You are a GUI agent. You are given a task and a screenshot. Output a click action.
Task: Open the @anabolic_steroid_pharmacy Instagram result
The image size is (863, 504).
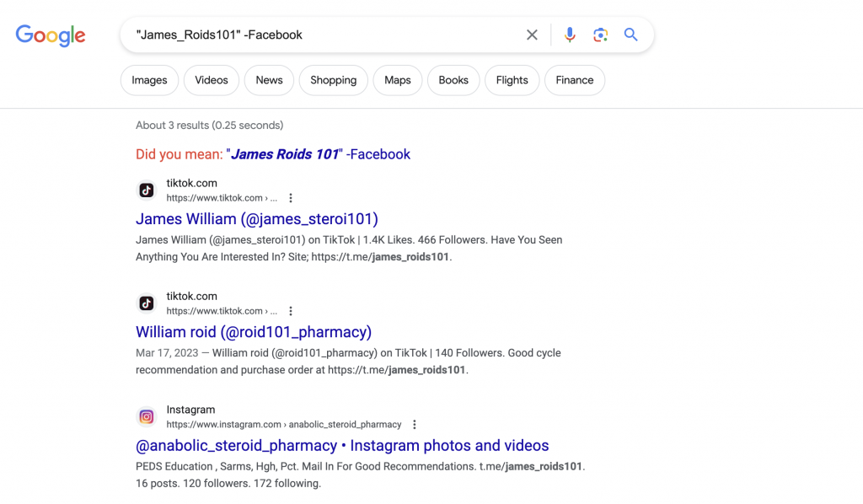[x=342, y=445]
